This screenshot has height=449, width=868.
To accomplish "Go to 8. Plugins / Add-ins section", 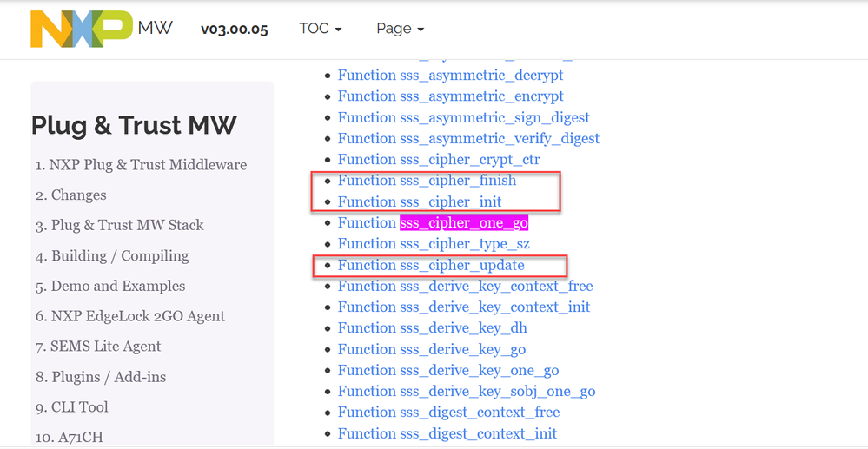I will click(x=101, y=377).
